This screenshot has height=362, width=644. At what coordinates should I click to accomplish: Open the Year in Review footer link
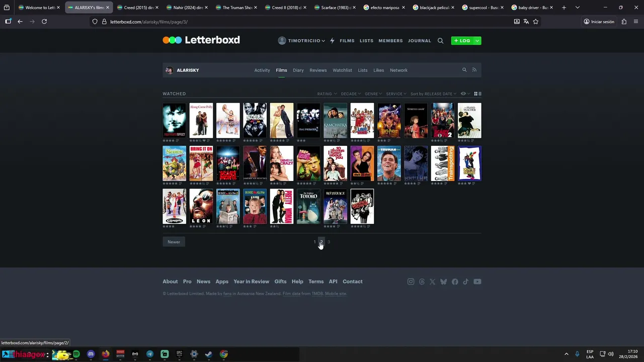(251, 282)
